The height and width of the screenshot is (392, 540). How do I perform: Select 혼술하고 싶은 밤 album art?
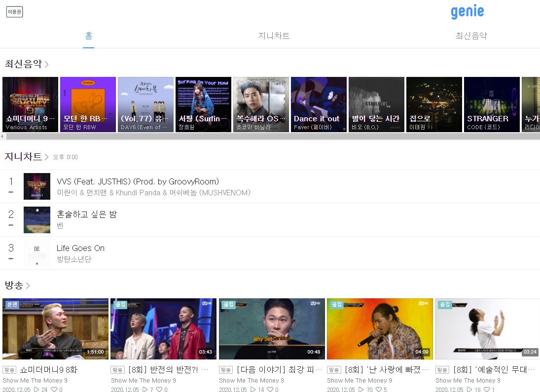(37, 219)
